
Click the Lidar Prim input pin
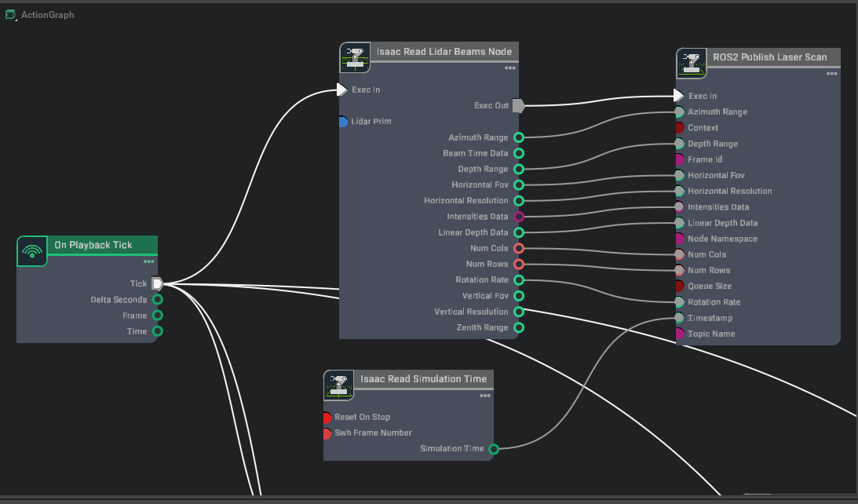[x=343, y=120]
